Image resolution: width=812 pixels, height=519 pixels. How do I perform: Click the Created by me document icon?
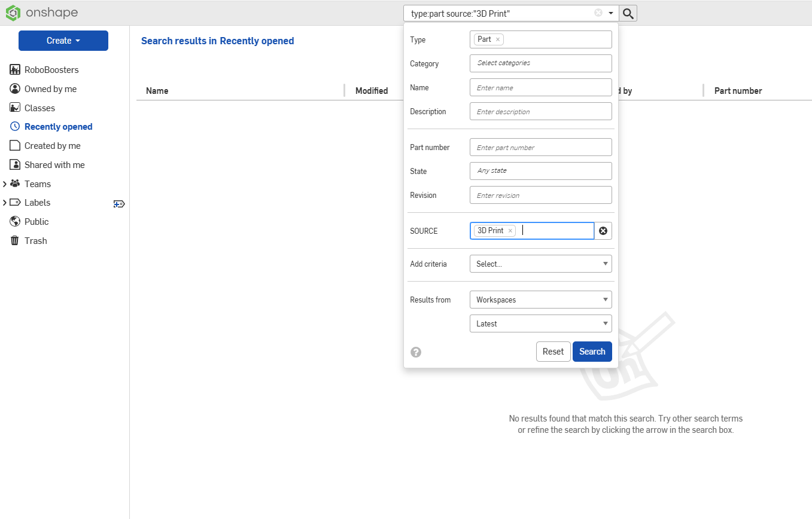point(15,146)
